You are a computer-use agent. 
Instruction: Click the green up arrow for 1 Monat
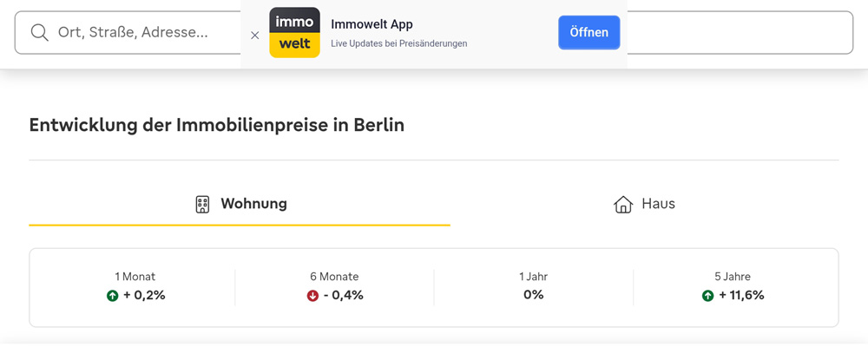[x=112, y=296]
